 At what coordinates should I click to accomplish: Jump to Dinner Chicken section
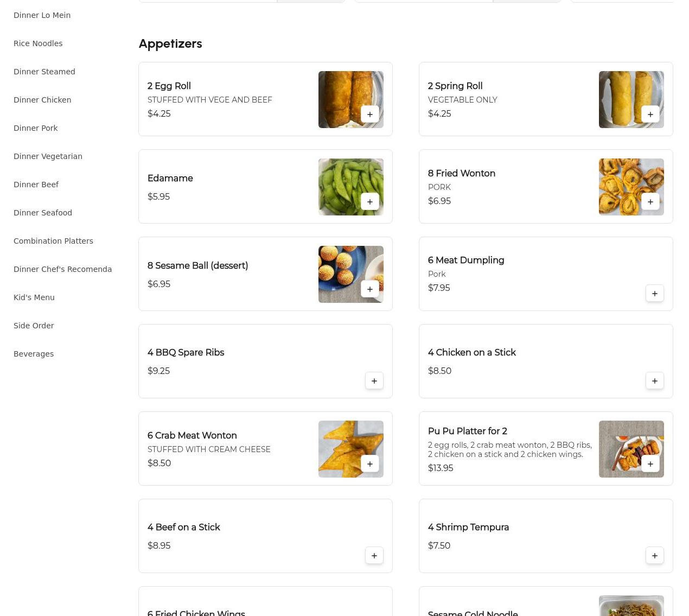coord(42,100)
